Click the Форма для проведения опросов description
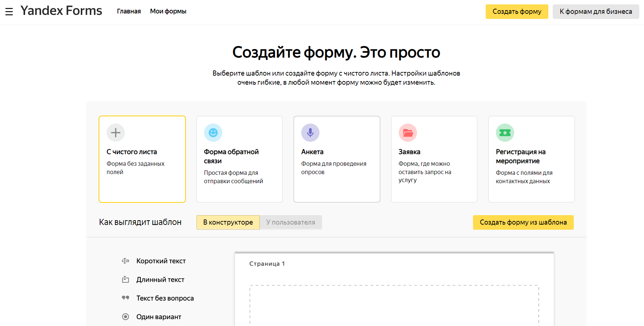This screenshot has width=644, height=326. click(334, 168)
